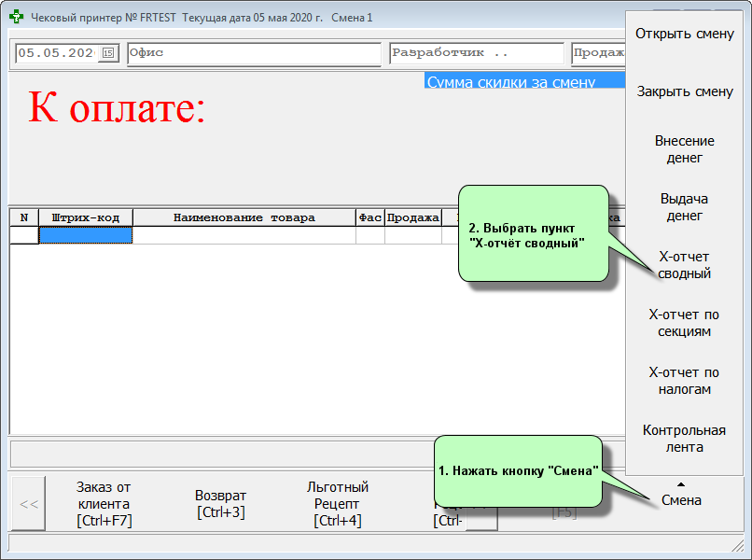Click 'Выдача денег' menu entry
Viewport: 752px width, 560px height.
[x=685, y=207]
